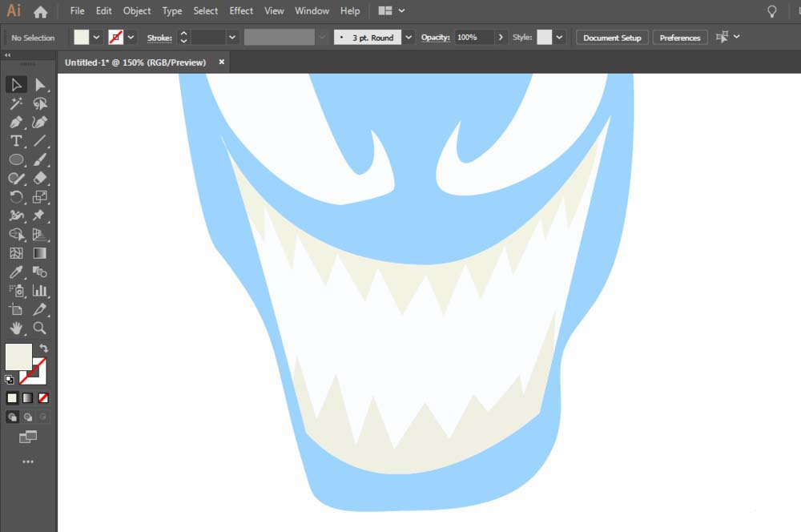The width and height of the screenshot is (801, 532).
Task: Click the Document Setup button
Action: pos(612,38)
